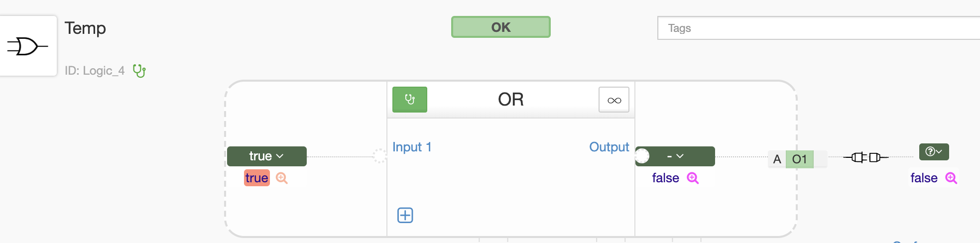Click the Input 1 label
980x243 pixels.
(x=412, y=147)
